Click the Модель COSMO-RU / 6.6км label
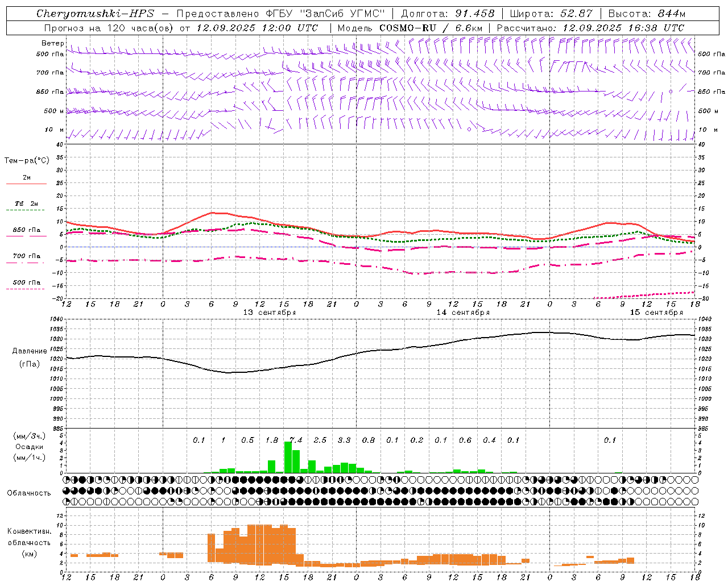The height and width of the screenshot is (582, 728). 410,28
